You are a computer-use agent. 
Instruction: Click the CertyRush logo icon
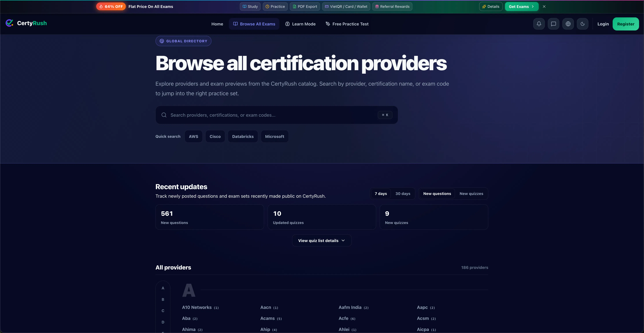click(9, 23)
